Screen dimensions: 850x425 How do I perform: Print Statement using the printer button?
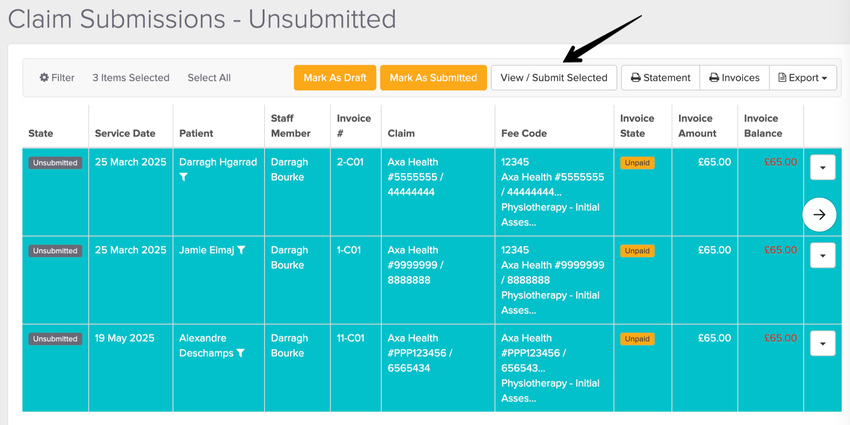coord(660,78)
